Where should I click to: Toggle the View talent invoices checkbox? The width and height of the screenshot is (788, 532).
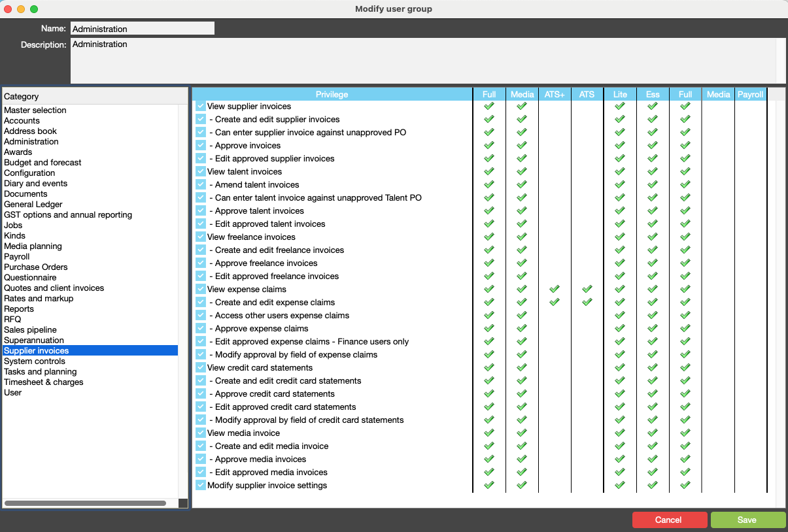click(x=201, y=171)
